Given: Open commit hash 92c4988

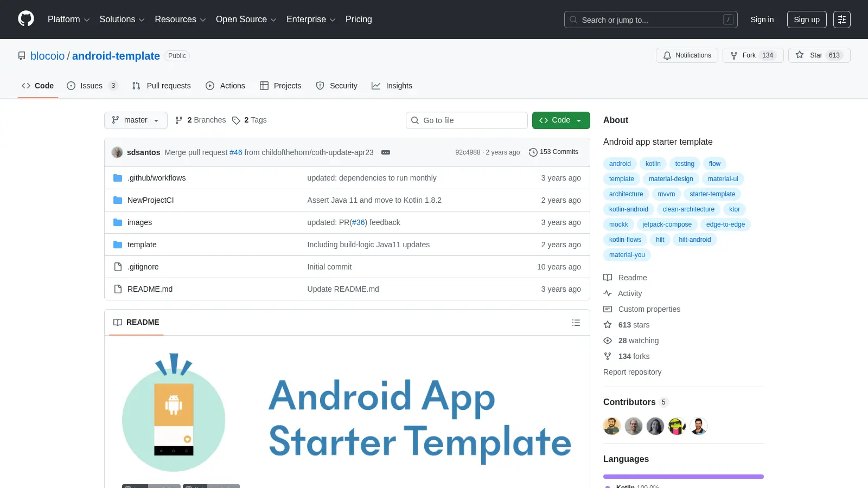Looking at the screenshot, I should (x=468, y=152).
